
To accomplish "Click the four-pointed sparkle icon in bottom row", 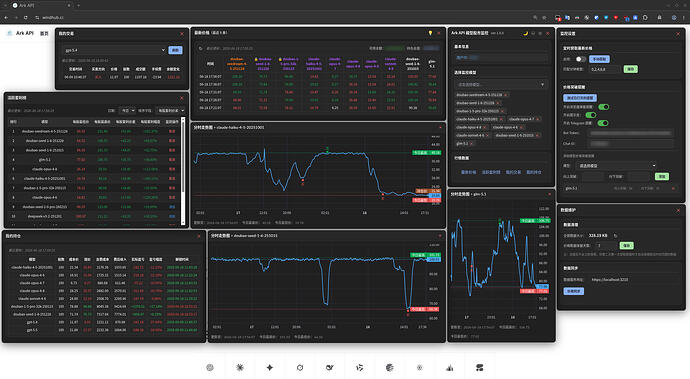I will pos(270,368).
